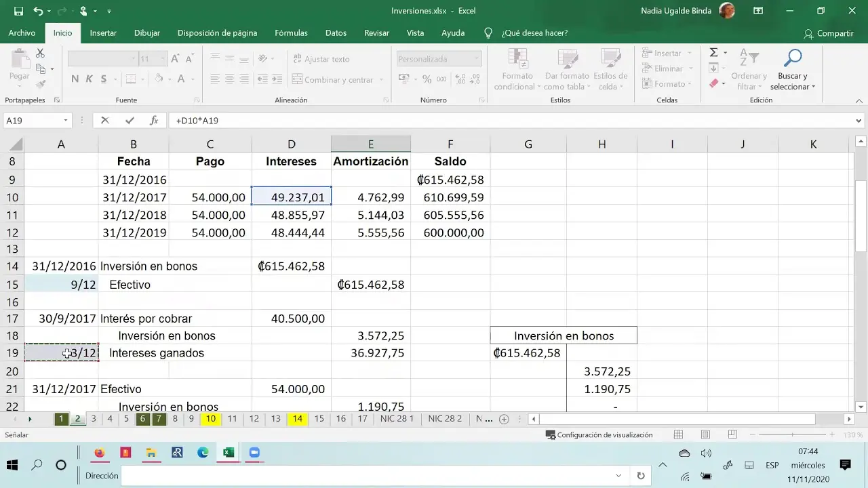Open Formato condicional menu
Screen dimensions: 868x488
(x=517, y=69)
